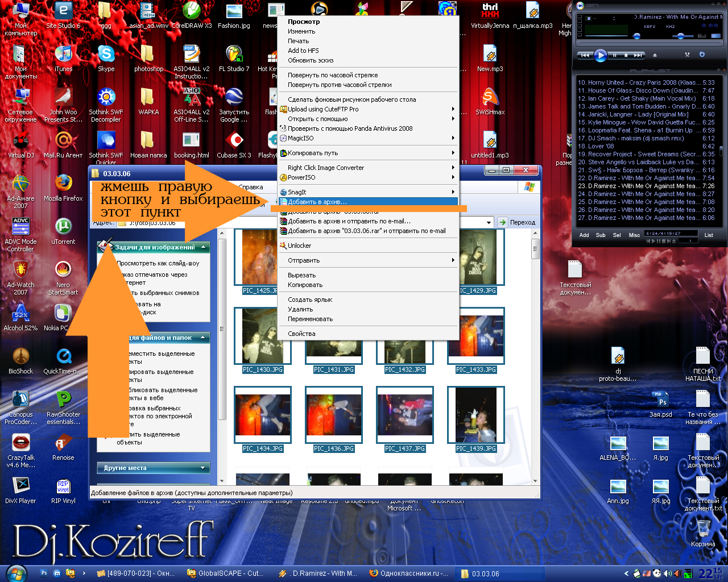Image resolution: width=728 pixels, height=582 pixels.
Task: Select the SWiSHmax desktop icon
Action: coord(490,102)
